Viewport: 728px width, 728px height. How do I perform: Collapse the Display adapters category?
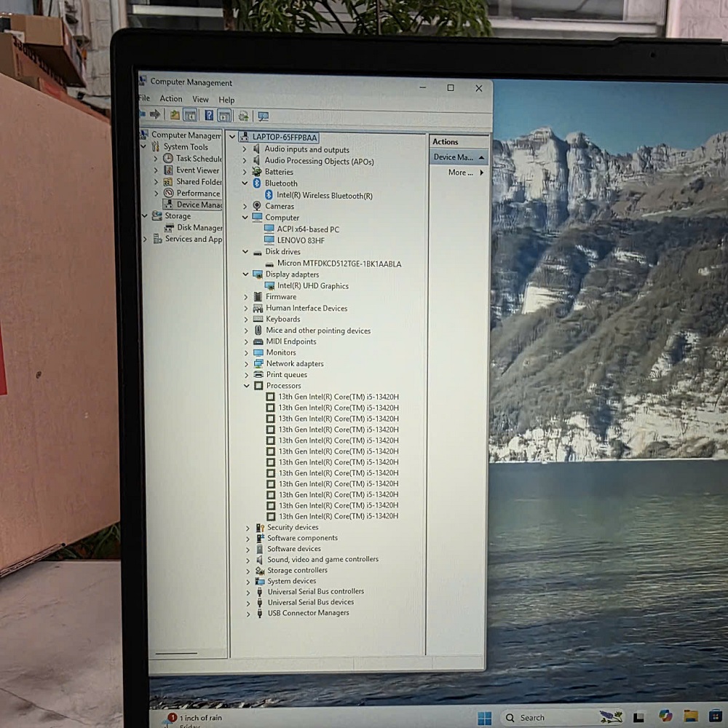[x=245, y=274]
